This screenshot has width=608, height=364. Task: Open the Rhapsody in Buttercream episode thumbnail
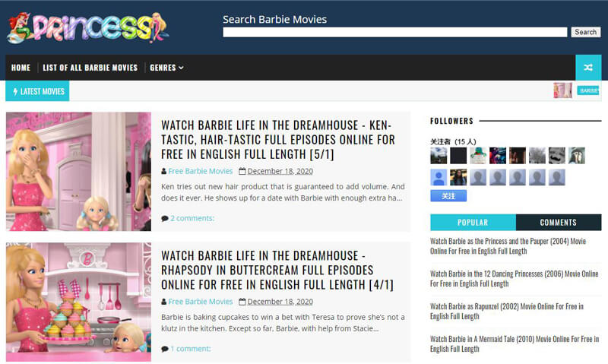(78, 302)
